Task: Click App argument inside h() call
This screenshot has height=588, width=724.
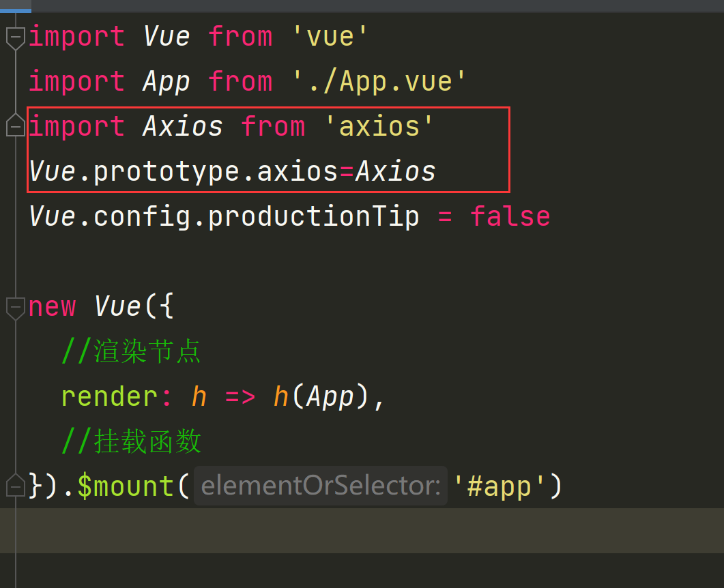Action: pos(330,396)
